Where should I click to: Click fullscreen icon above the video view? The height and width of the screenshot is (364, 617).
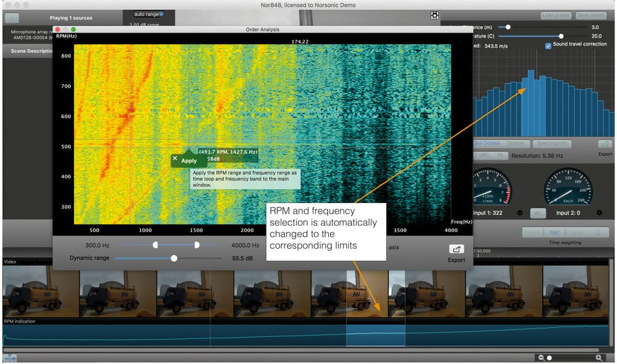pos(434,15)
